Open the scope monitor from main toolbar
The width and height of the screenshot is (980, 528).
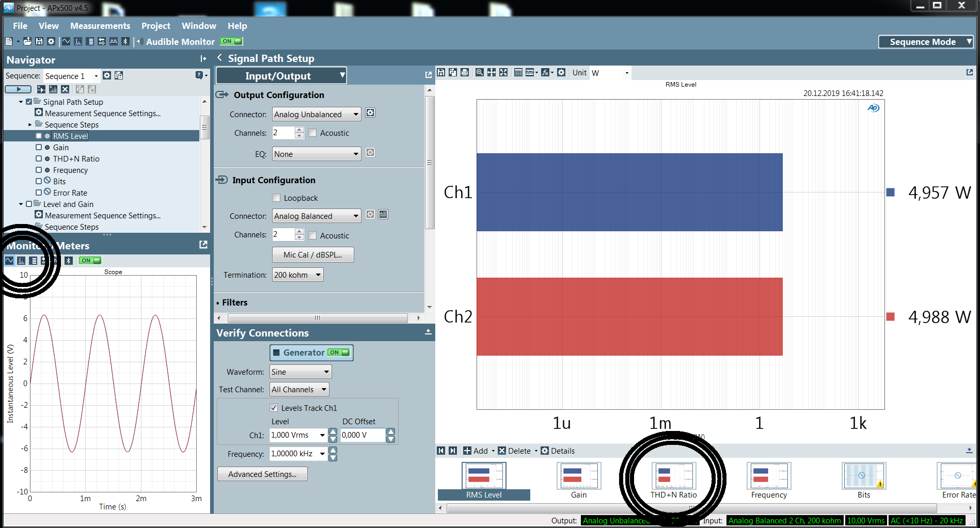(x=66, y=42)
